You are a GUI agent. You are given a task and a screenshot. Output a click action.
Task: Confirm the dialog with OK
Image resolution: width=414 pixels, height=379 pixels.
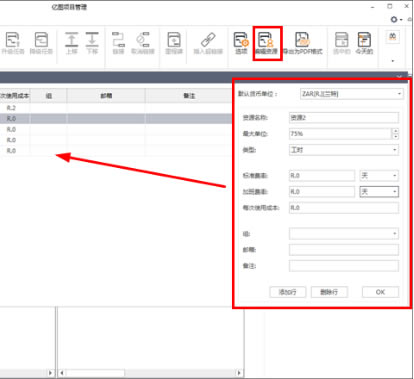coord(380,292)
